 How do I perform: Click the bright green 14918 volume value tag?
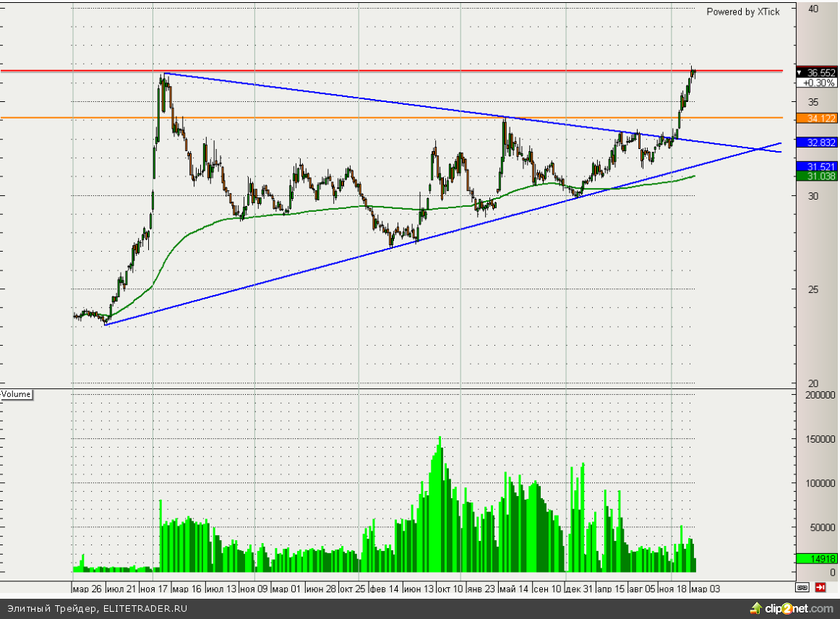(x=816, y=558)
